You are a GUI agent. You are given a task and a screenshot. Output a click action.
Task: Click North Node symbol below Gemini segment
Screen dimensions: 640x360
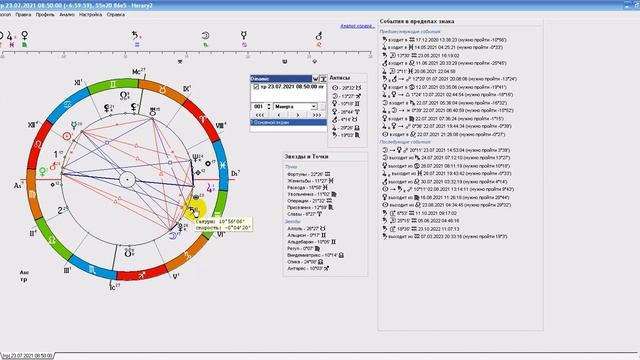tap(124, 96)
